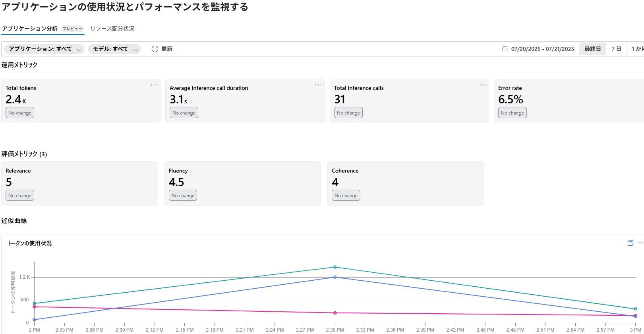The image size is (644, 334).
Task: Select the 7 日 time range
Action: coord(616,49)
